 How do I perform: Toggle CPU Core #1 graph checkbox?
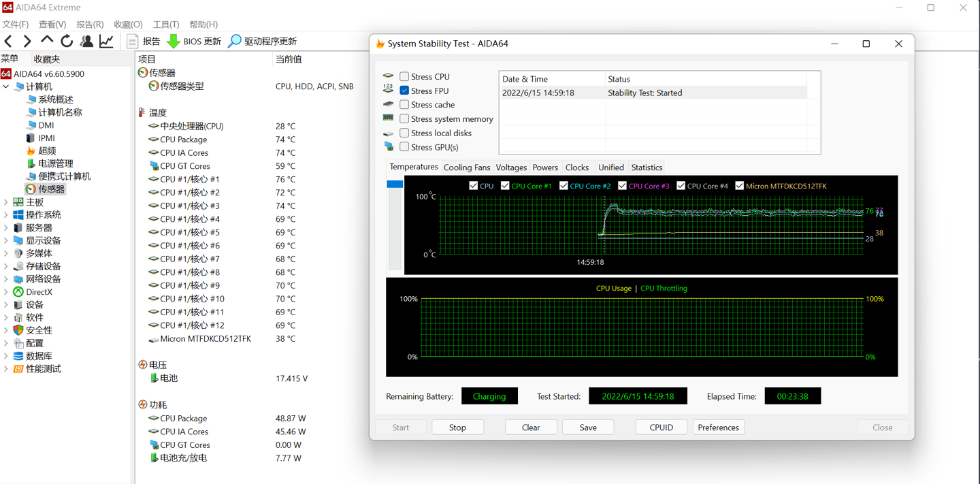coord(505,186)
